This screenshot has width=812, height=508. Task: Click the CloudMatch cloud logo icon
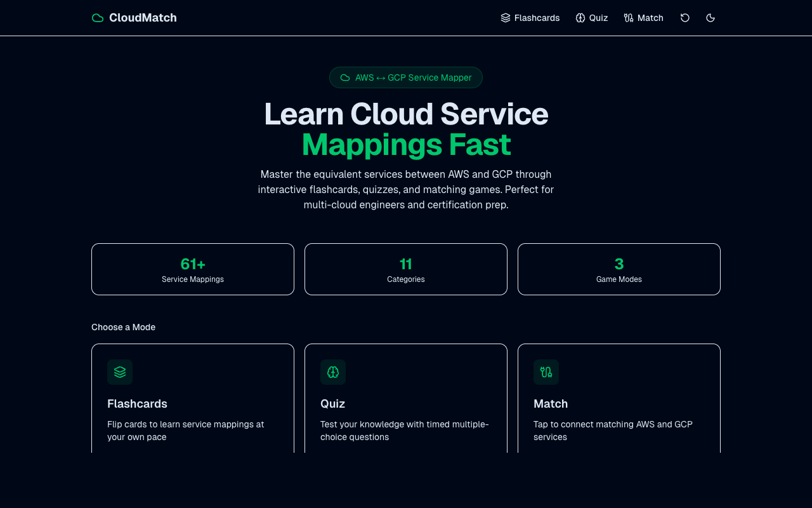click(x=98, y=18)
